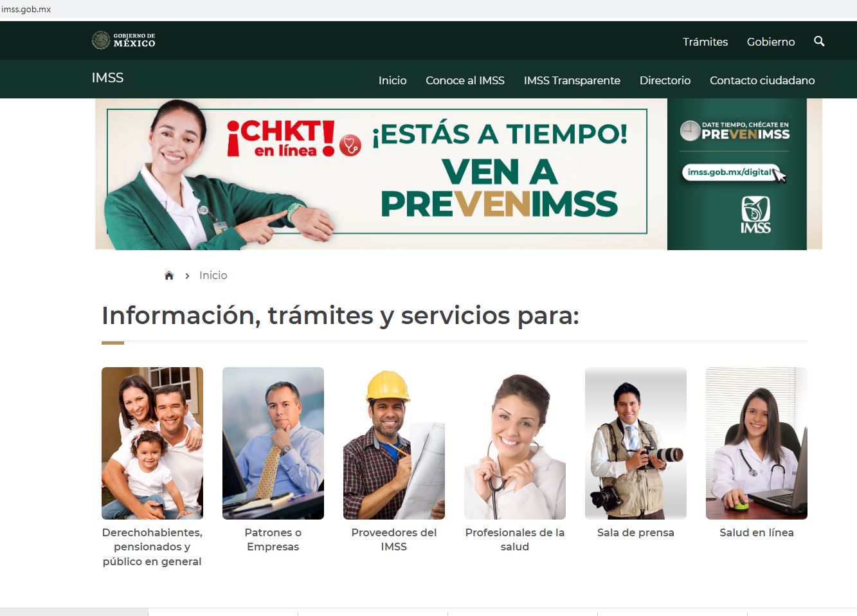
Task: Click the IMSS logo in banner
Action: point(755,215)
